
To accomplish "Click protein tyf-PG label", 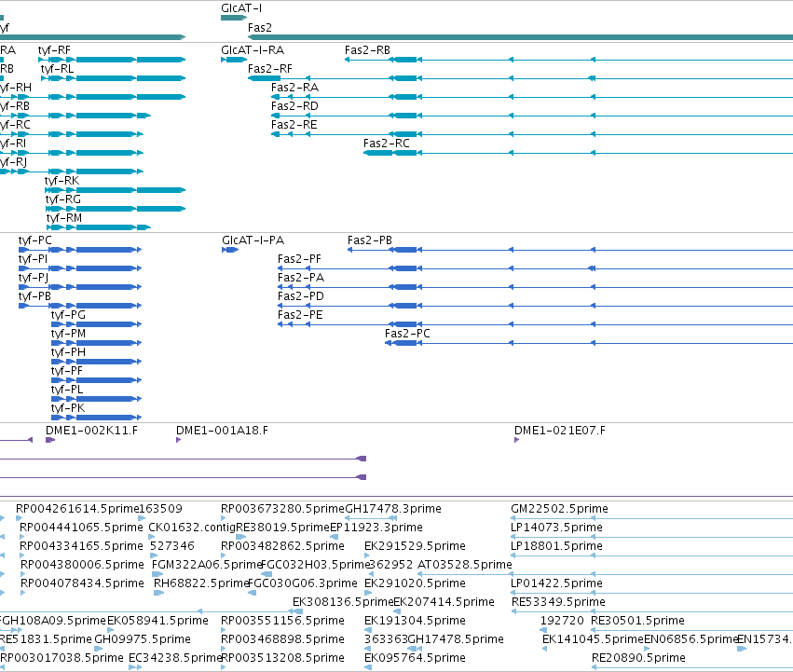I will pos(68,315).
